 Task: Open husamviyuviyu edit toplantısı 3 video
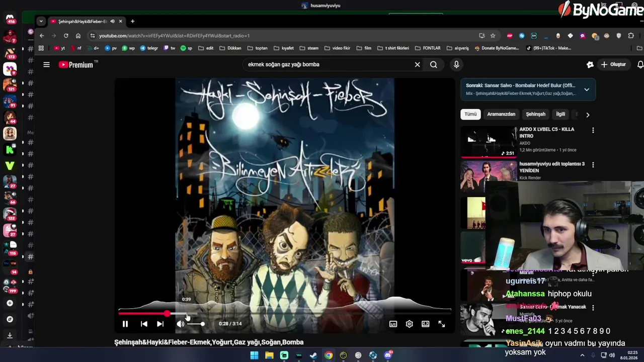coord(552,167)
